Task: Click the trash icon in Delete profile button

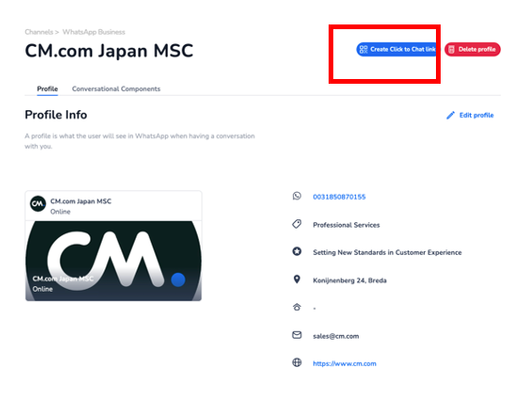Action: pos(451,50)
